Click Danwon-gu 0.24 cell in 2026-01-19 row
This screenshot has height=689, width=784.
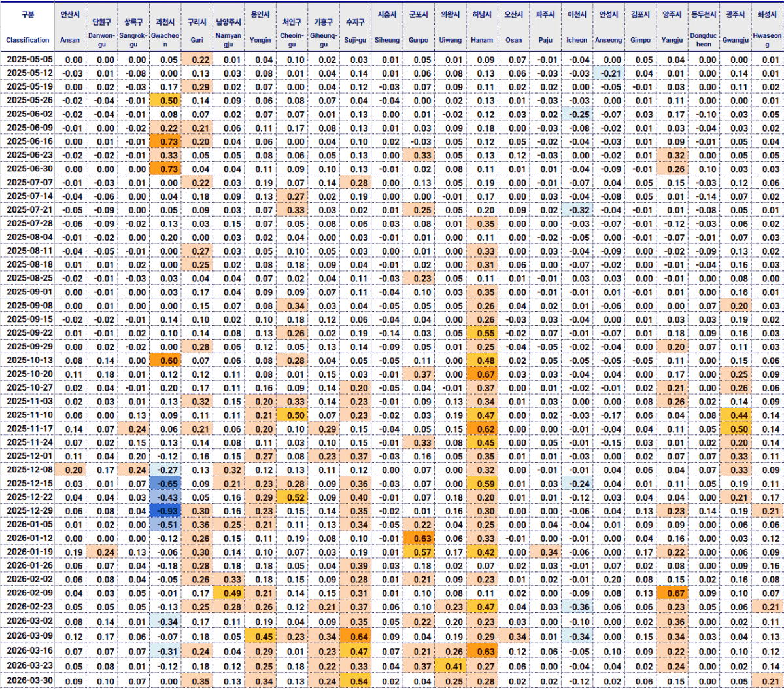[x=102, y=552]
